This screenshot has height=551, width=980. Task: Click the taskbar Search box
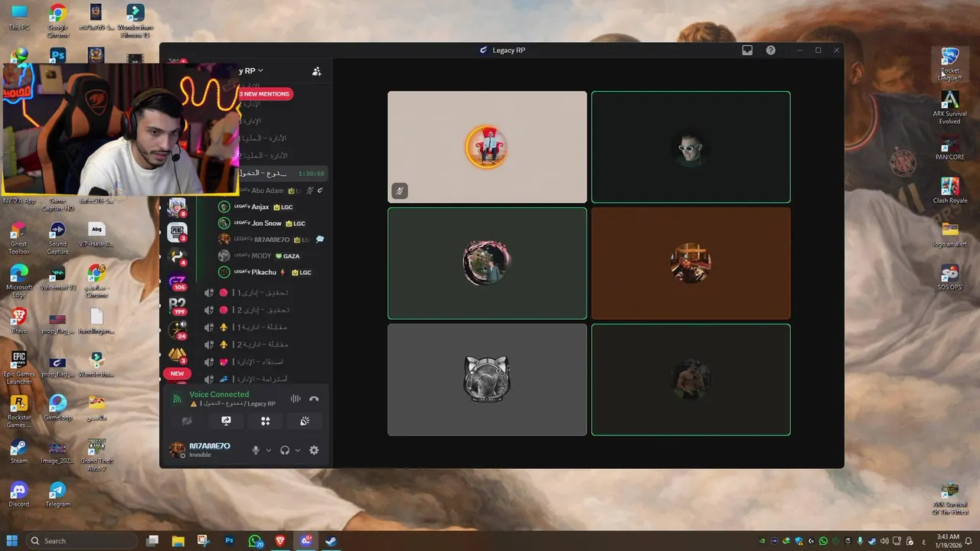click(81, 541)
